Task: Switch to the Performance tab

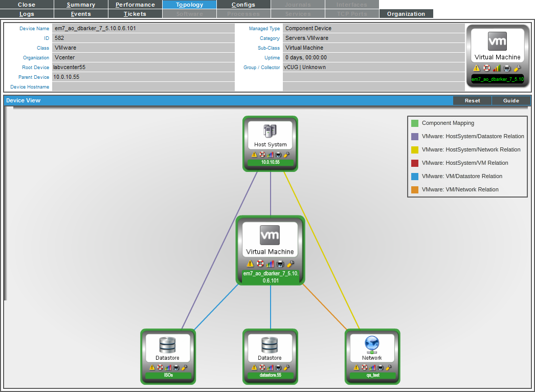Action: (x=135, y=5)
